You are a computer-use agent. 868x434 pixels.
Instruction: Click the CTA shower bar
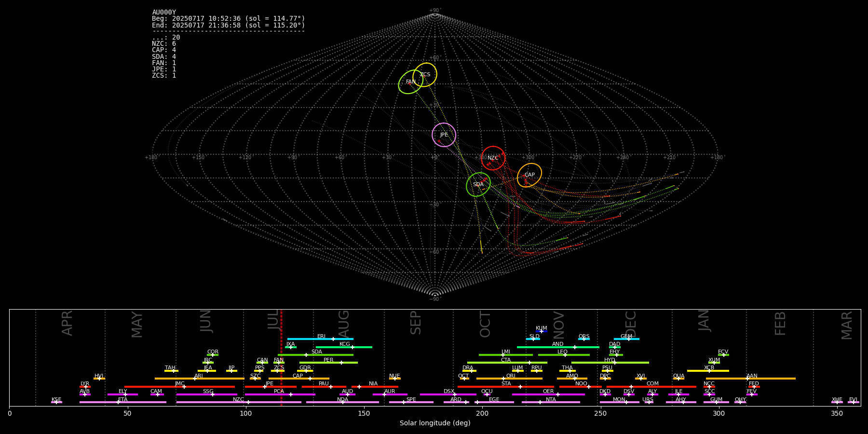pyautogui.click(x=507, y=363)
